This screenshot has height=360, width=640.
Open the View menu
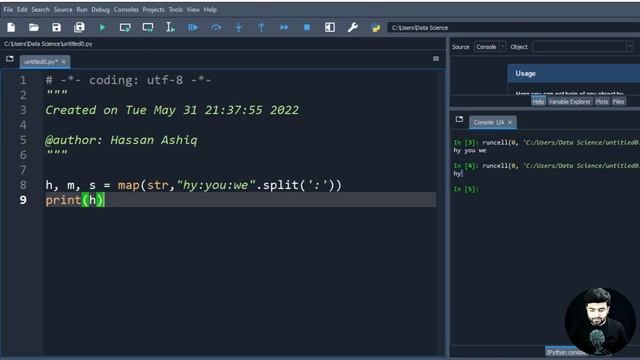(x=193, y=9)
